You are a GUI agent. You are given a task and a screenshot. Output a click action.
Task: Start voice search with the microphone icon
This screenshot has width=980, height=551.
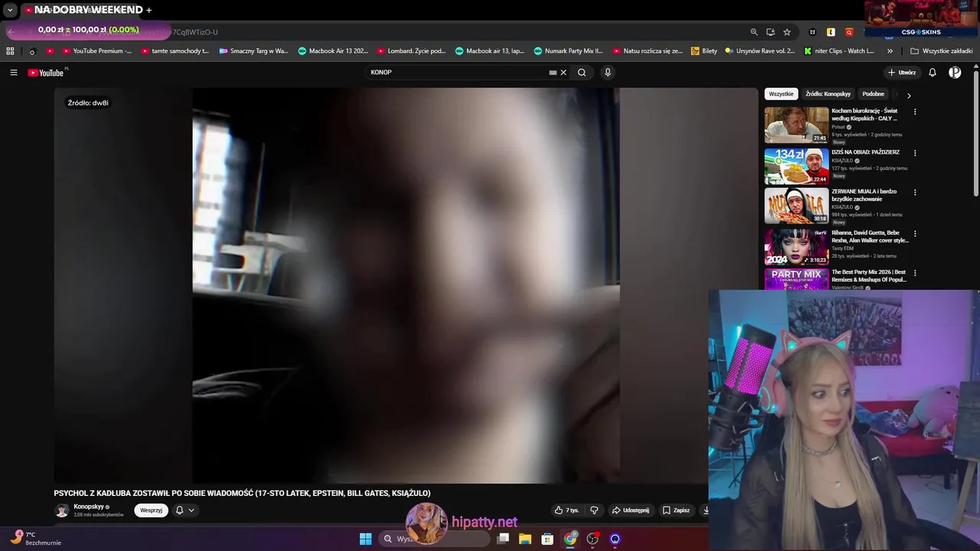(608, 73)
